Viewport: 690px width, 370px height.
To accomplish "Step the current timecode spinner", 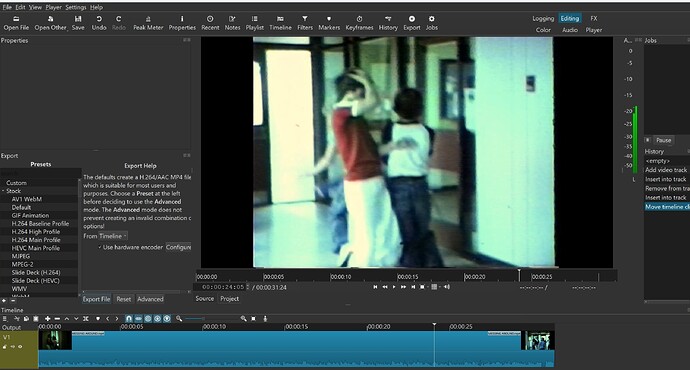I will point(247,287).
